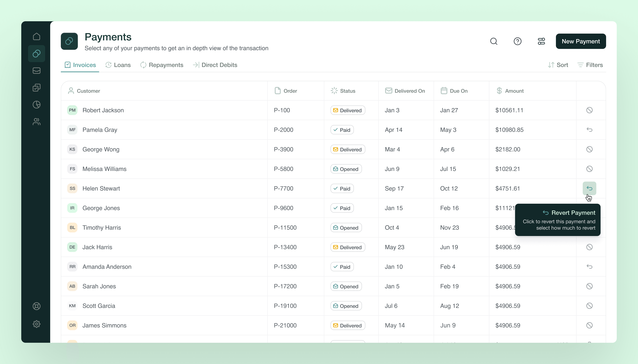Viewport: 638px width, 364px height.
Task: Click disabled action icon for Melissa Williams
Action: pyautogui.click(x=590, y=169)
